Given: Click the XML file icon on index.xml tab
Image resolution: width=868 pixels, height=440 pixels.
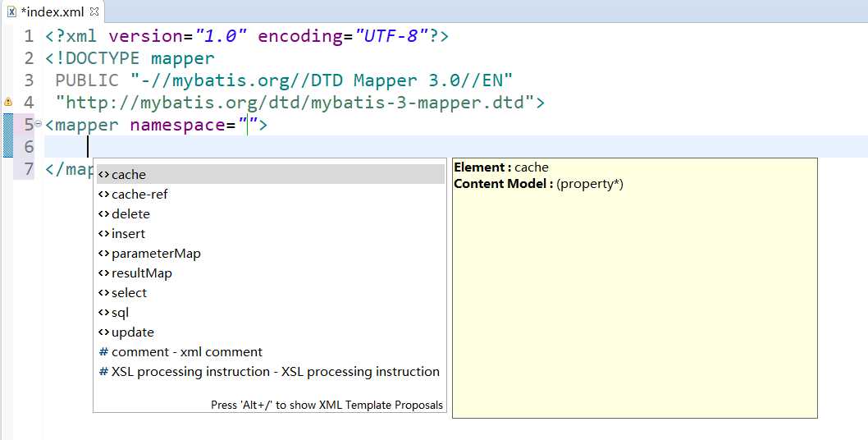Looking at the screenshot, I should [11, 11].
